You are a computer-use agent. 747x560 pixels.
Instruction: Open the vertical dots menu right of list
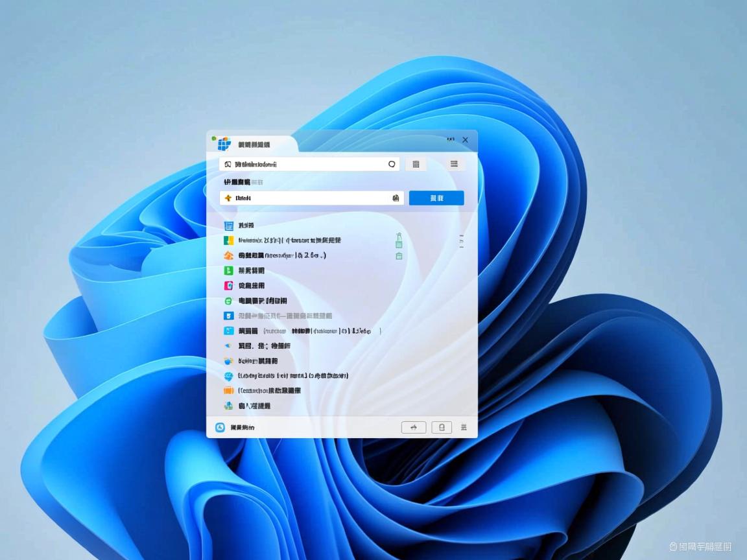461,241
